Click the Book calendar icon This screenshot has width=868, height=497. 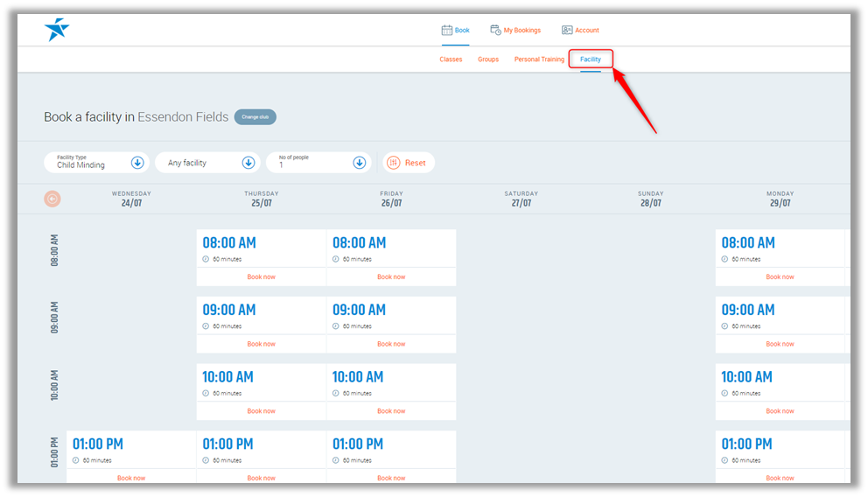coord(446,30)
